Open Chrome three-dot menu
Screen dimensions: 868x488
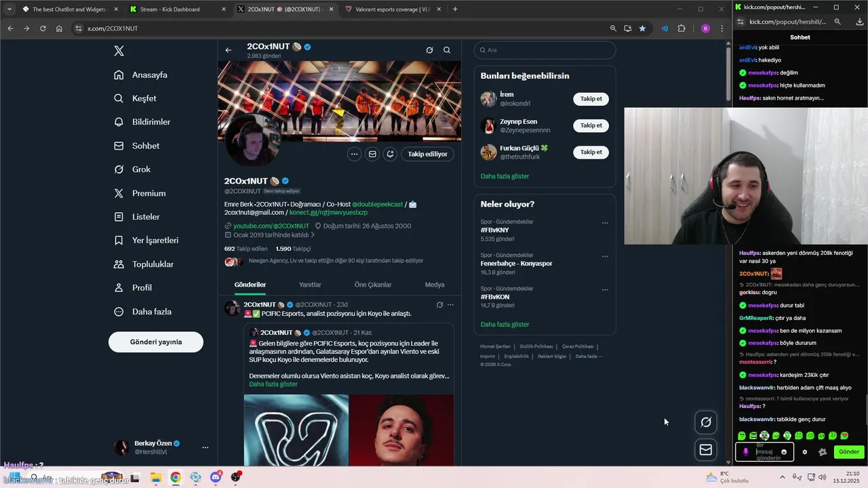(x=722, y=28)
